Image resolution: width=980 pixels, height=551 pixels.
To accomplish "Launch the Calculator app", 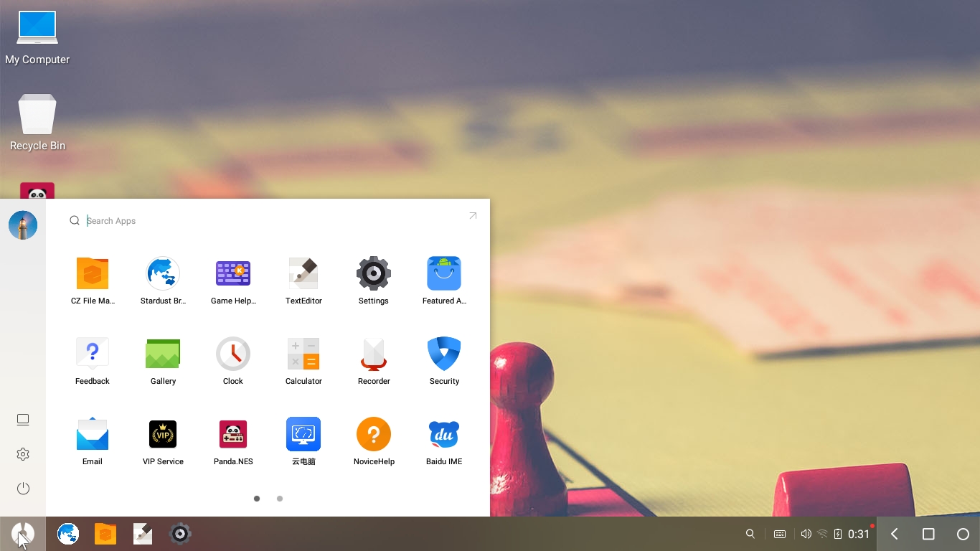I will point(303,354).
